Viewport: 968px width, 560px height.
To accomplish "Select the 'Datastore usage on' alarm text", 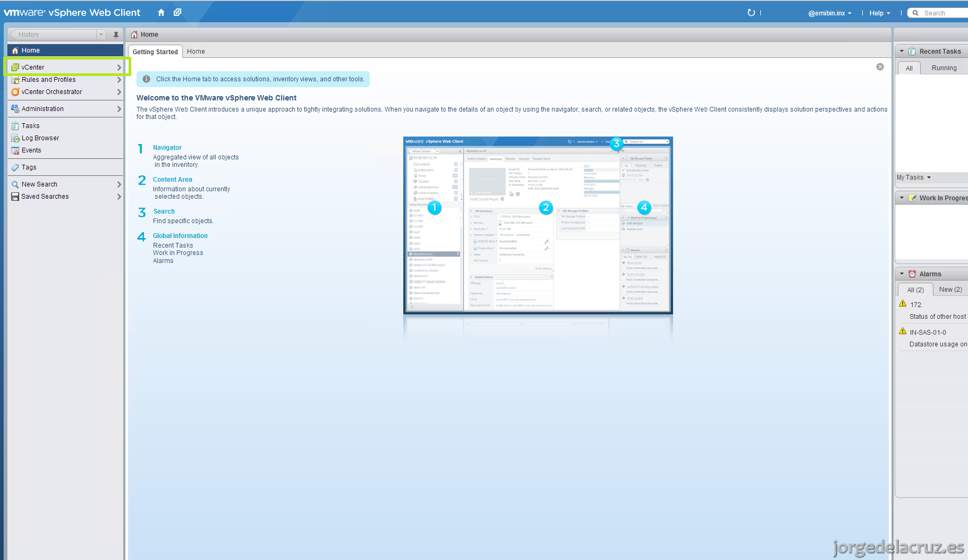I will [x=938, y=344].
